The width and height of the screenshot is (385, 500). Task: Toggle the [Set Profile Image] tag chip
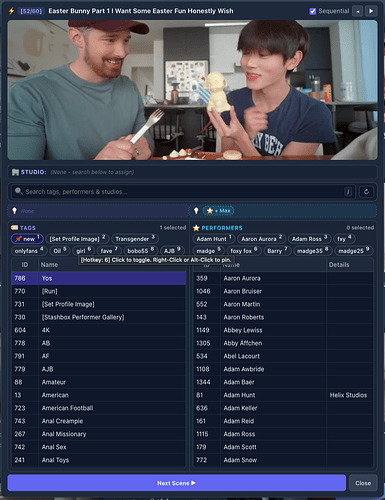click(77, 239)
